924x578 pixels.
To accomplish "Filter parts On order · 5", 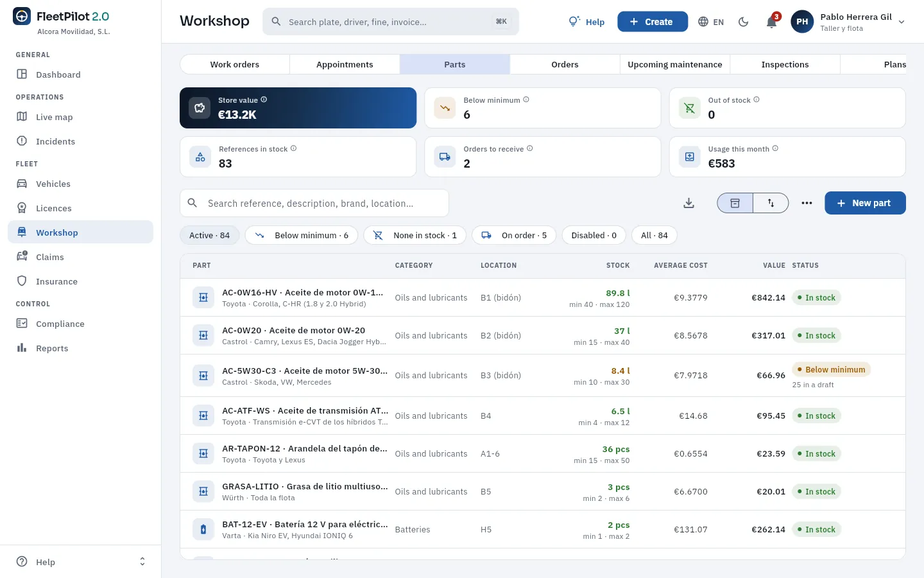I will pos(514,235).
